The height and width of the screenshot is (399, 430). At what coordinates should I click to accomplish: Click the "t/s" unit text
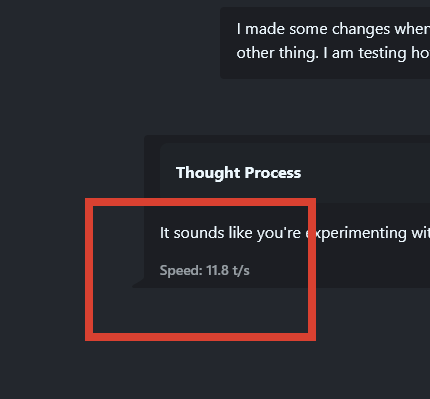(x=241, y=270)
